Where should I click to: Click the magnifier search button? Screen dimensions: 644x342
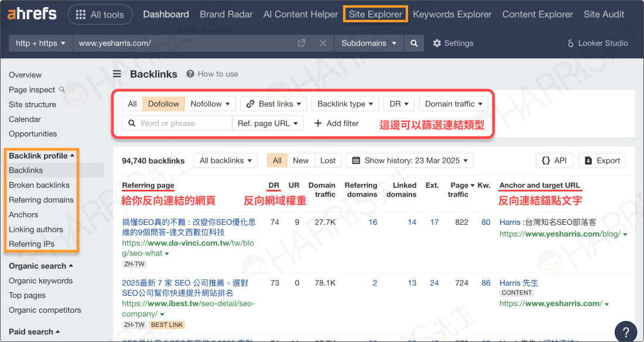tap(414, 43)
